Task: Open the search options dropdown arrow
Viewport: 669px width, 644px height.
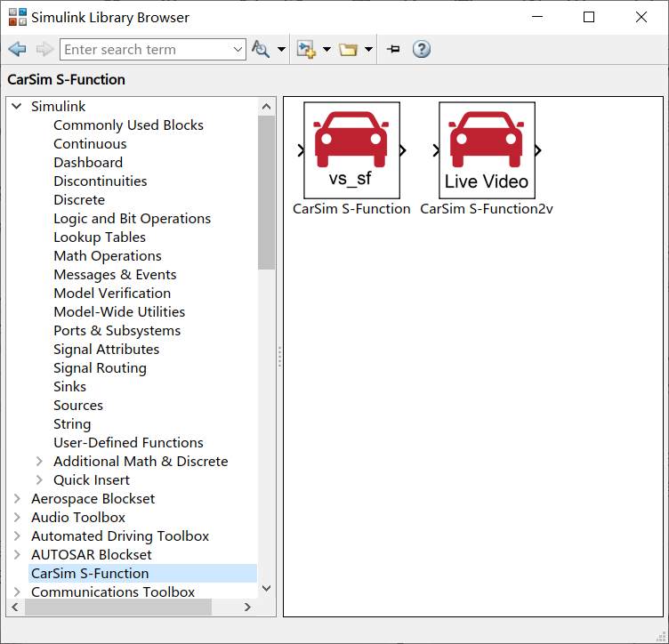Action: [282, 50]
